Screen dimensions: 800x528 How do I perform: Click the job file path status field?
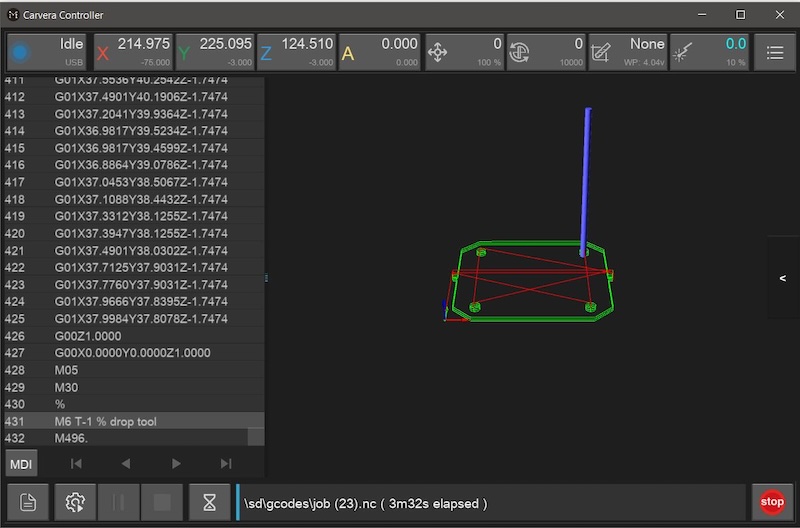coord(491,502)
